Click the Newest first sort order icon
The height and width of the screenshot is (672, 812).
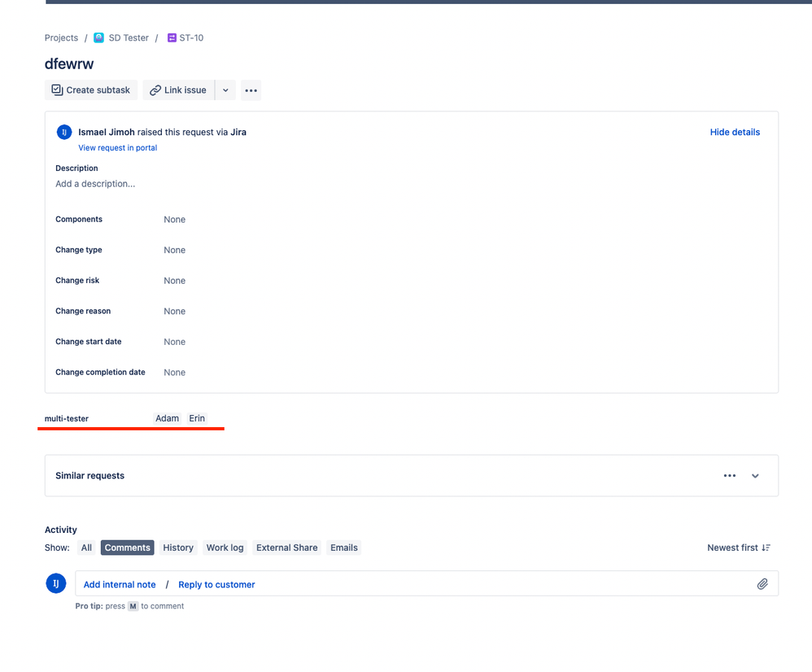point(766,548)
